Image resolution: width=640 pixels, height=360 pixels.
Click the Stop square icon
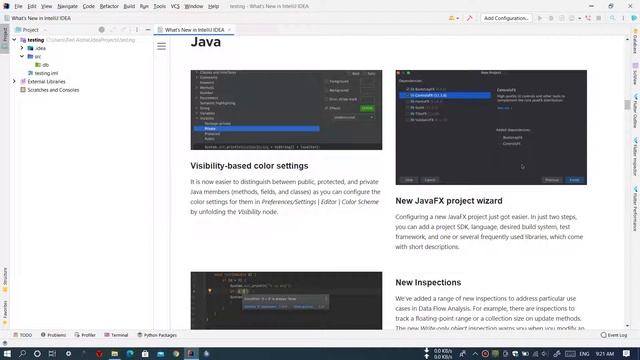[599, 18]
